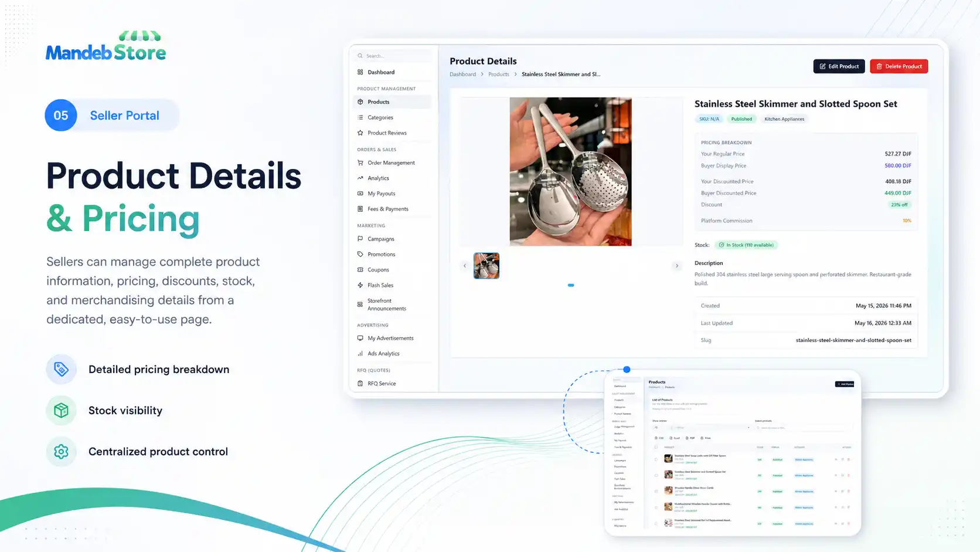Click the Products box icon in sidebar
This screenshot has width=980, height=552.
coord(360,102)
